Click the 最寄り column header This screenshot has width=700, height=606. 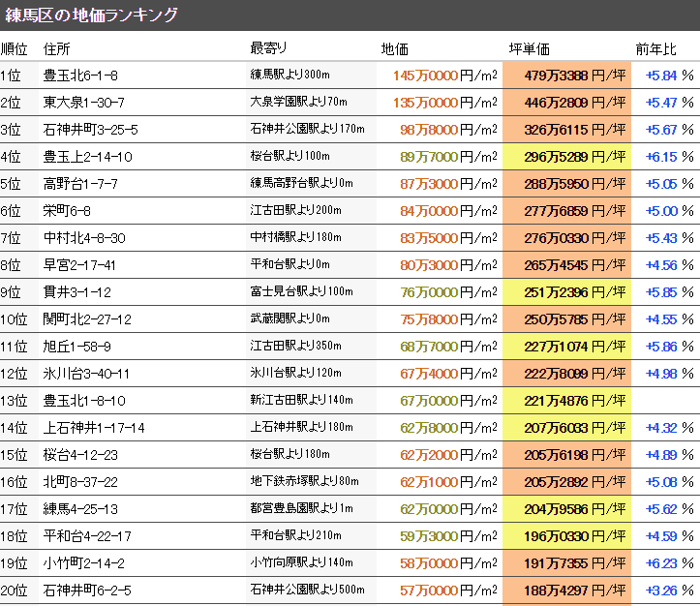tap(268, 48)
